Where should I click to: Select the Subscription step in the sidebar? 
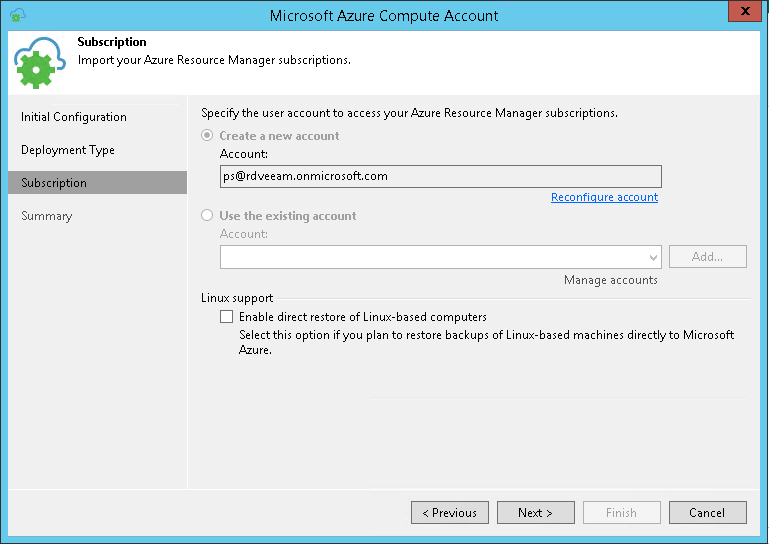pyautogui.click(x=54, y=183)
